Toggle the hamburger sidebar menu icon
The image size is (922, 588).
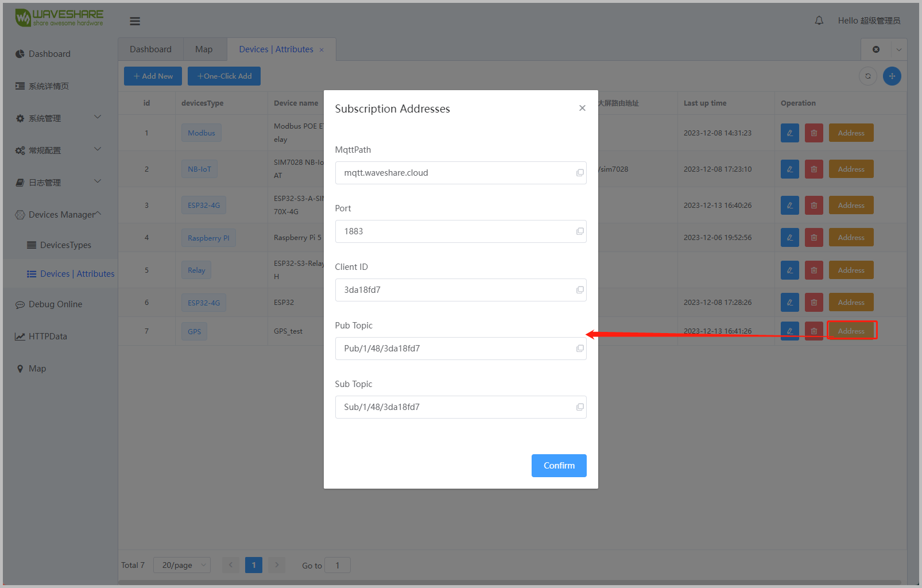(x=135, y=21)
